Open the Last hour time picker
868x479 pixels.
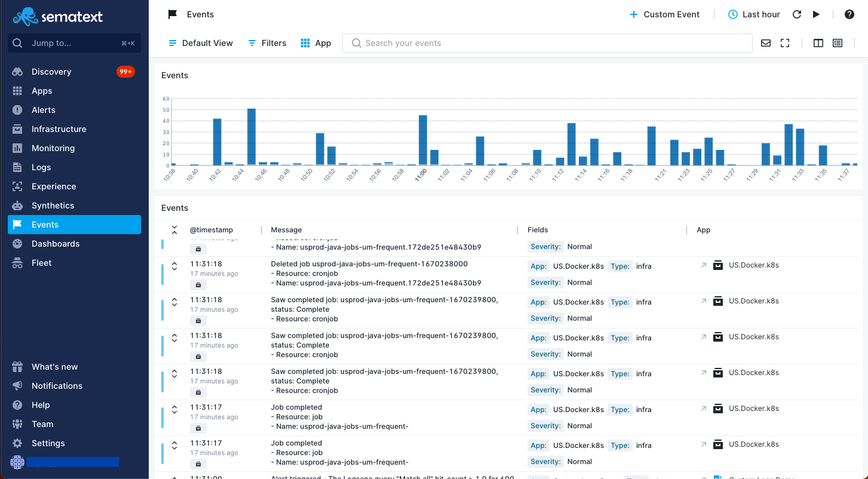(754, 14)
